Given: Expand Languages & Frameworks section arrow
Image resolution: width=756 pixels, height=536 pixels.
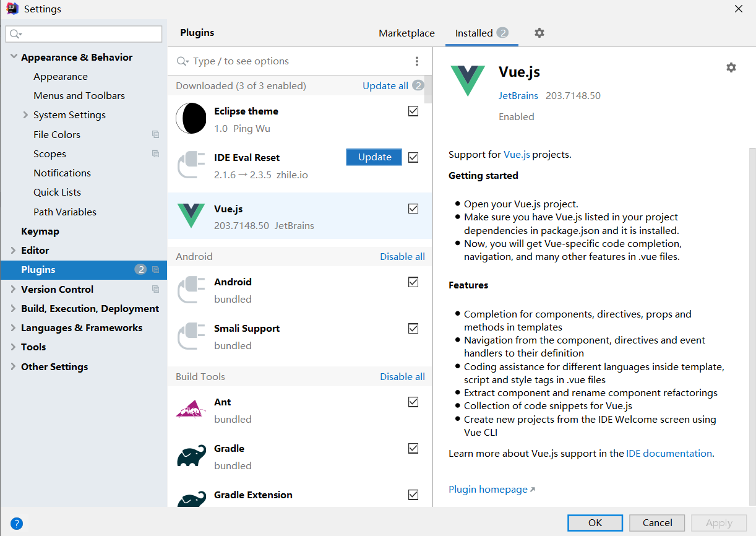Looking at the screenshot, I should pos(14,327).
